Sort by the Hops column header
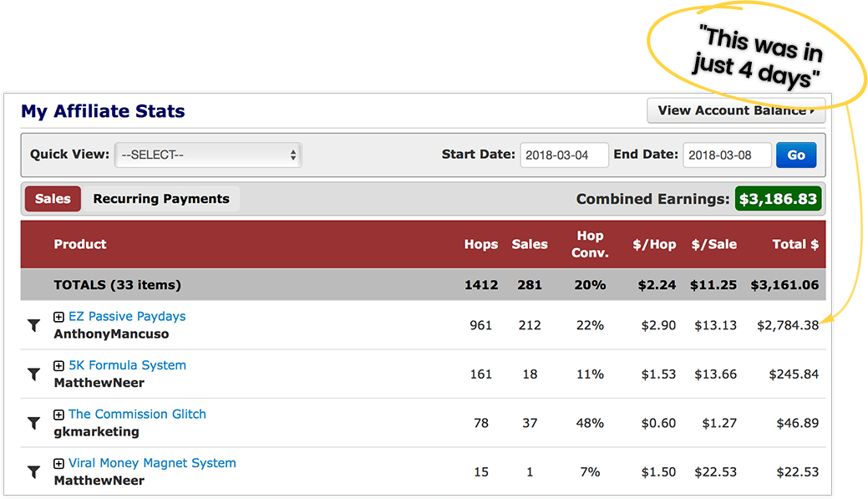 pyautogui.click(x=481, y=244)
